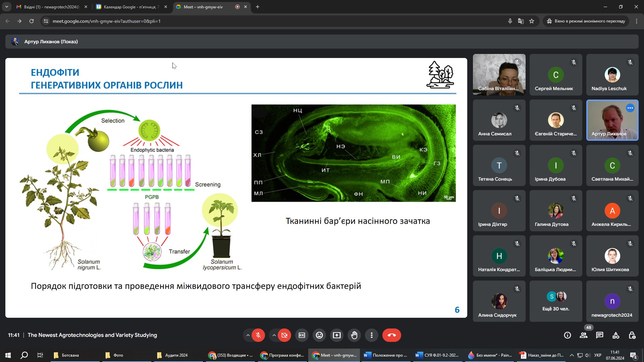Screen dimensions: 644x362
Task: Turn on the camera in Meet
Action: click(x=284, y=335)
